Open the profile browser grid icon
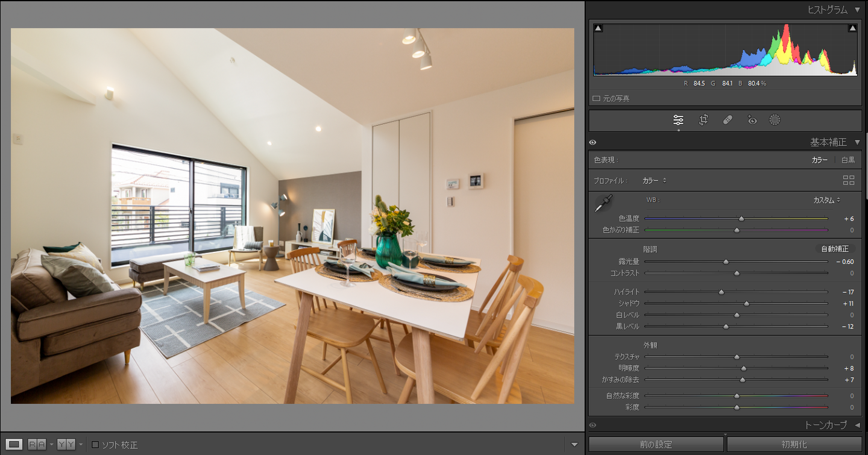This screenshot has height=455, width=868. 849,180
